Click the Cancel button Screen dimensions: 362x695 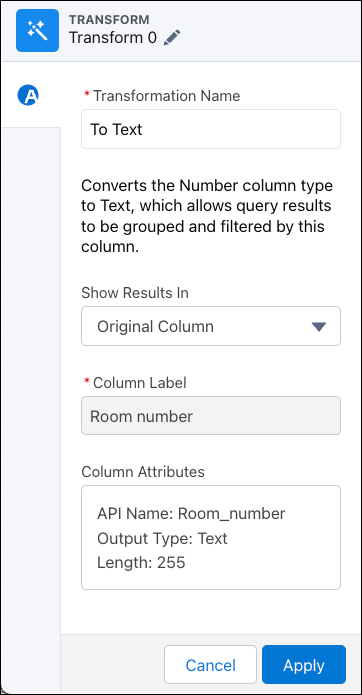pos(210,664)
